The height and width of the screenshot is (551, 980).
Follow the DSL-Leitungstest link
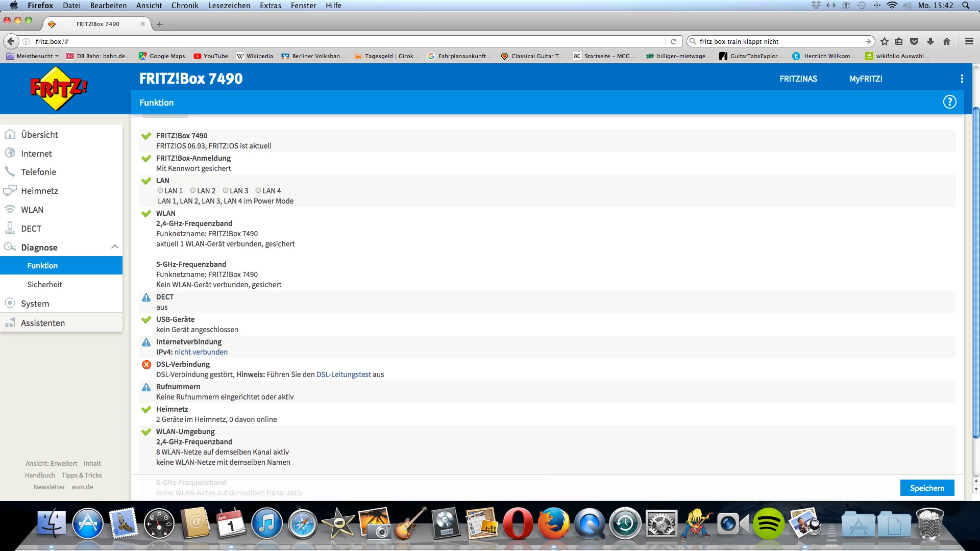point(344,374)
